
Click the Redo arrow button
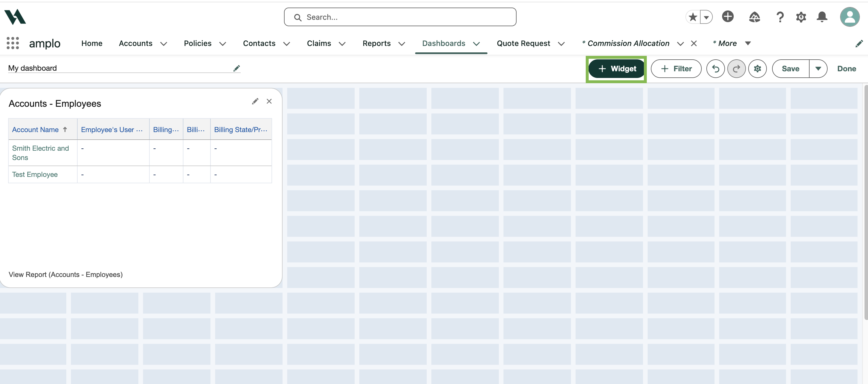point(736,69)
